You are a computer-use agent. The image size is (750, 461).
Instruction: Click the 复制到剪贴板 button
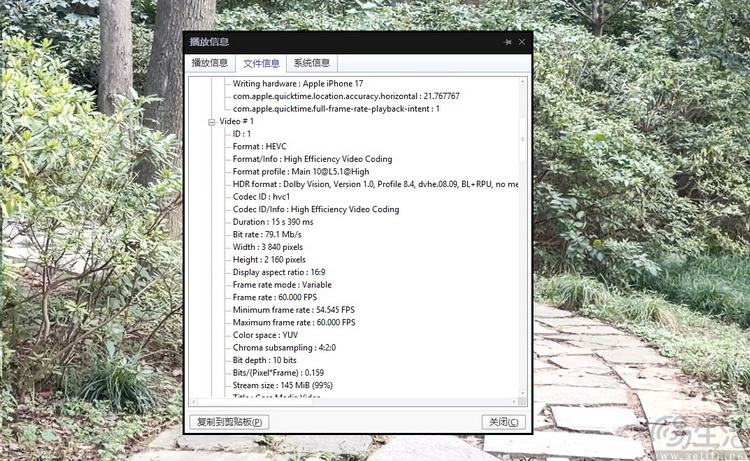(x=230, y=422)
